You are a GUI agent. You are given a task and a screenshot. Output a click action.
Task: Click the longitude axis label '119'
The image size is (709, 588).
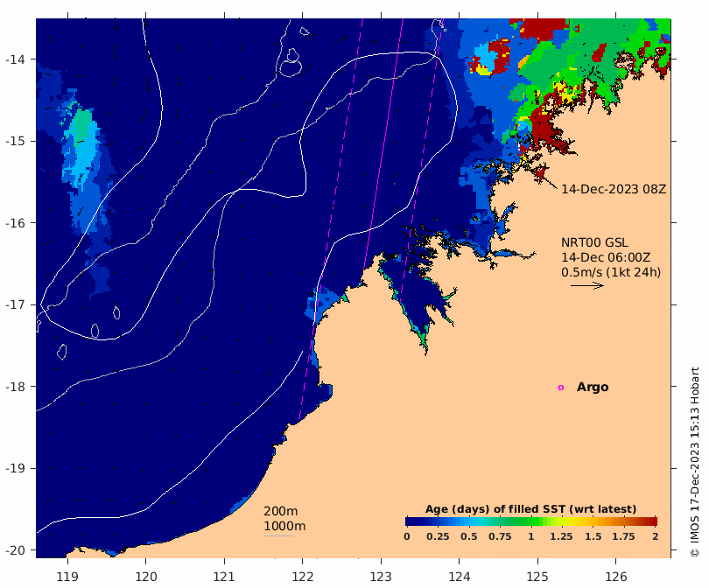coord(67,577)
